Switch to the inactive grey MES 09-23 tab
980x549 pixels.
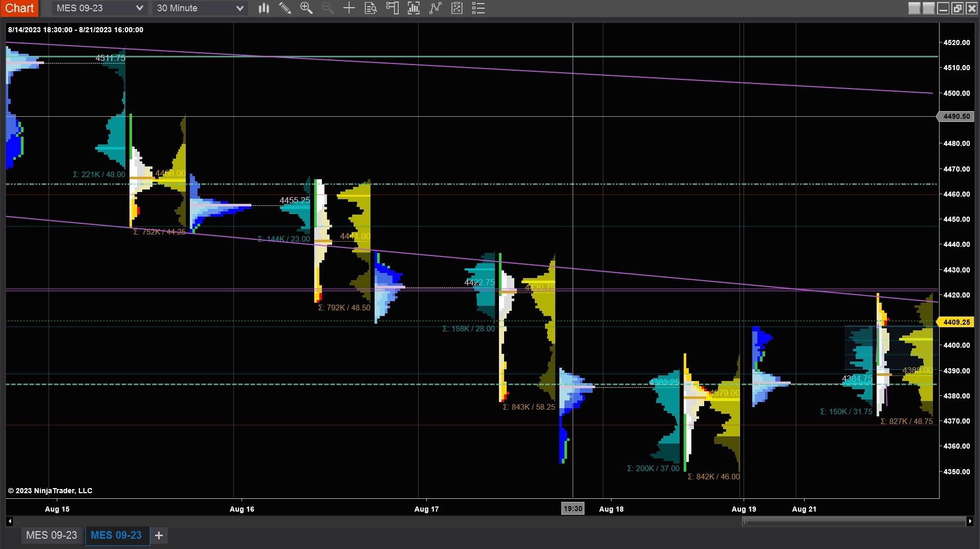click(x=52, y=535)
